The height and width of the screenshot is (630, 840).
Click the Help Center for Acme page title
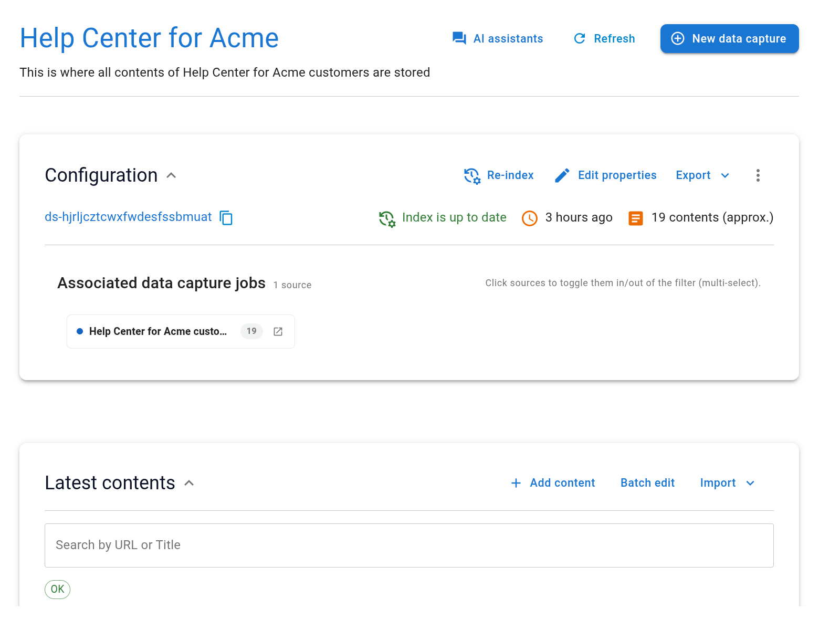(149, 38)
